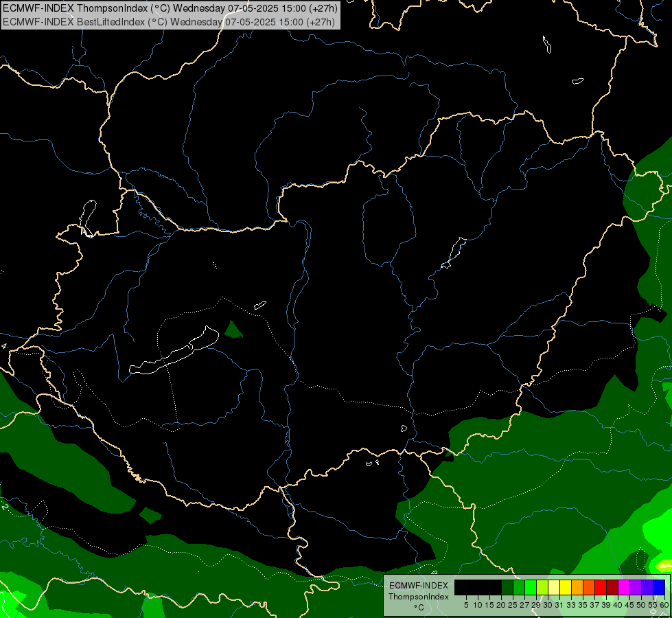Click the ThompsonIndex label in the legend

(419, 597)
